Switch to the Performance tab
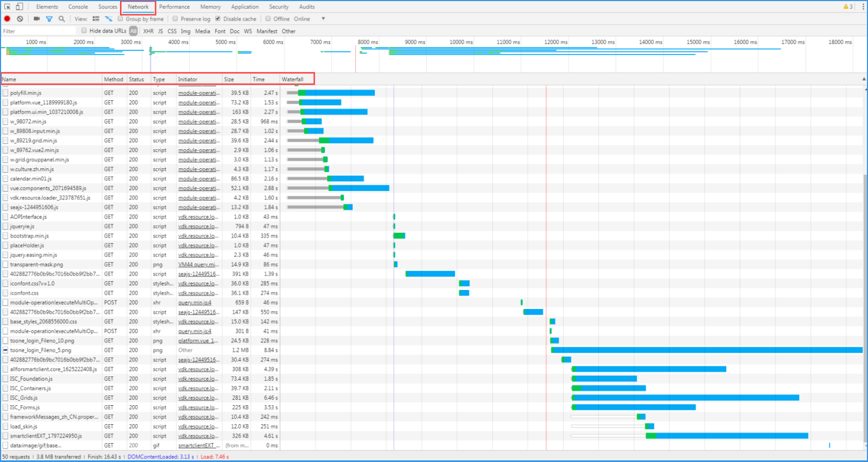The image size is (868, 462). (x=174, y=6)
